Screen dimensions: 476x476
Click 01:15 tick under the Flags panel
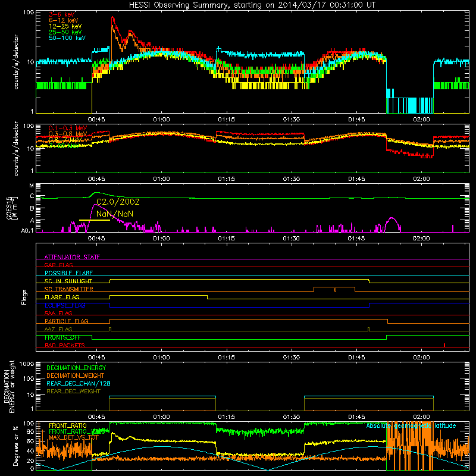pyautogui.click(x=227, y=358)
